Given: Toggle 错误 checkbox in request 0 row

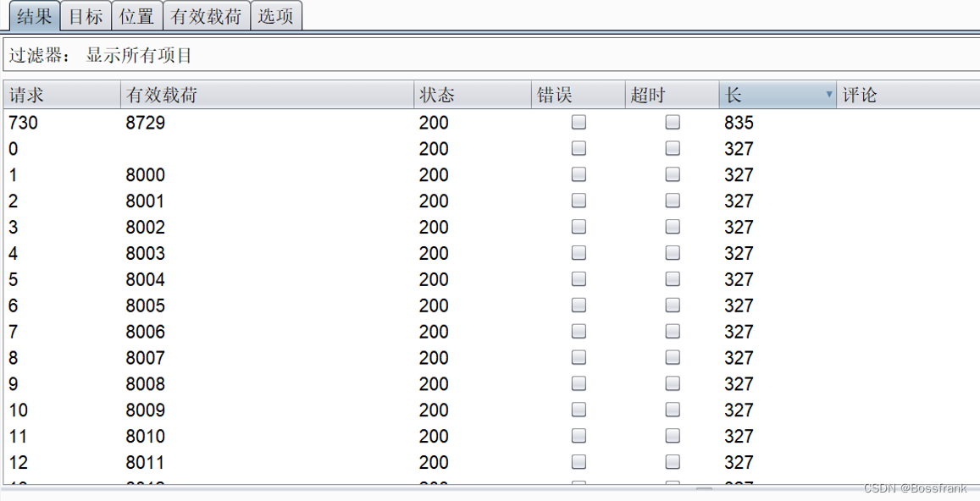Looking at the screenshot, I should pyautogui.click(x=579, y=149).
